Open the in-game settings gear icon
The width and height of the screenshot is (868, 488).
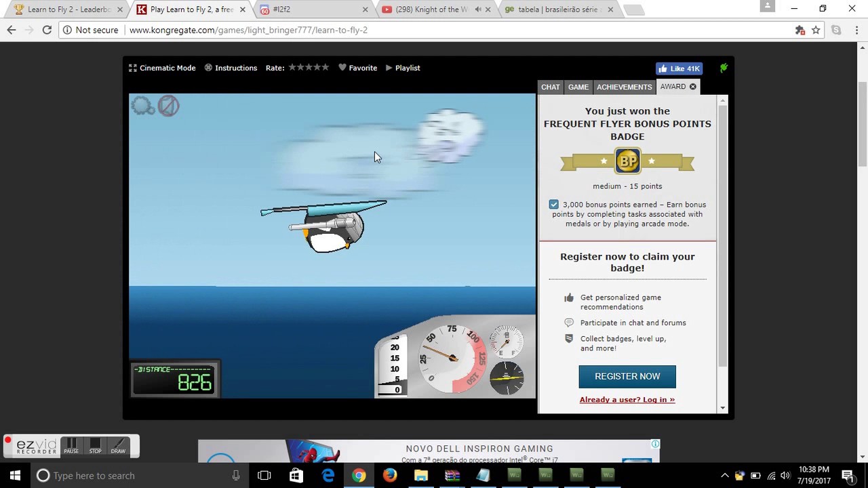[142, 106]
